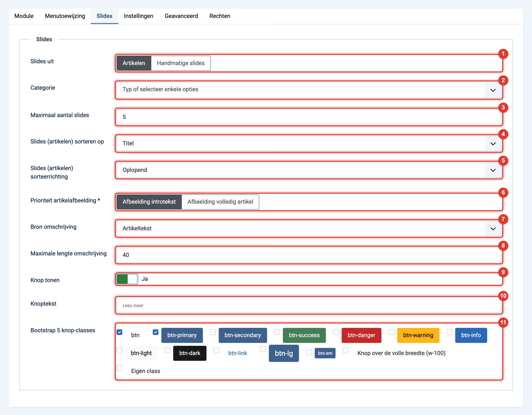Click the btn-link sample label
Screen dimensions: 532x415
click(x=238, y=353)
